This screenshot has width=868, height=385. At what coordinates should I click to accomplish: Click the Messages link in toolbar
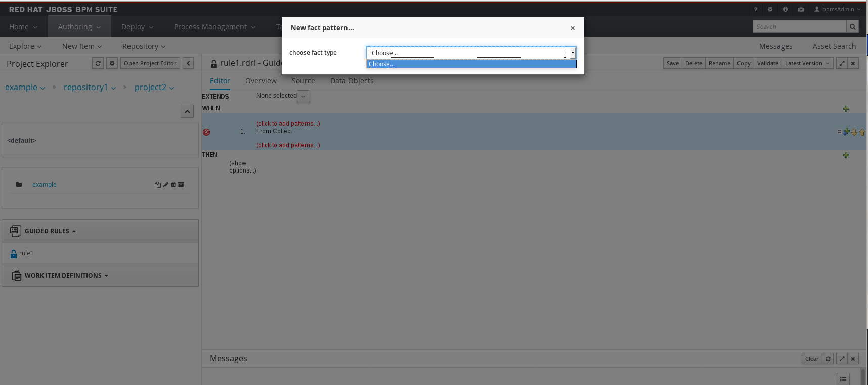point(775,46)
